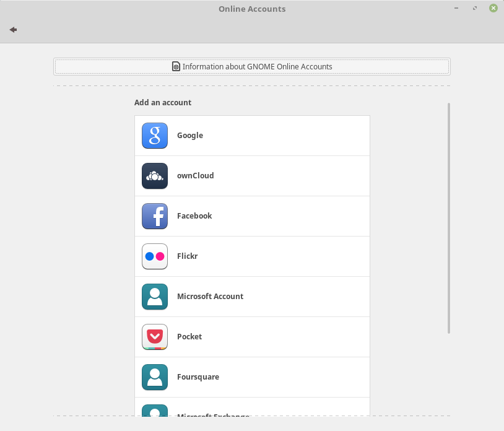Screen dimensions: 504x431
Task: Click the ownCloud cloud icon
Action: point(155,176)
